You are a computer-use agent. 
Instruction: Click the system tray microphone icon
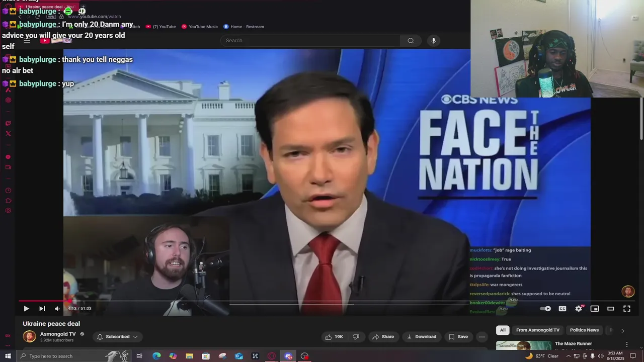tap(592, 356)
